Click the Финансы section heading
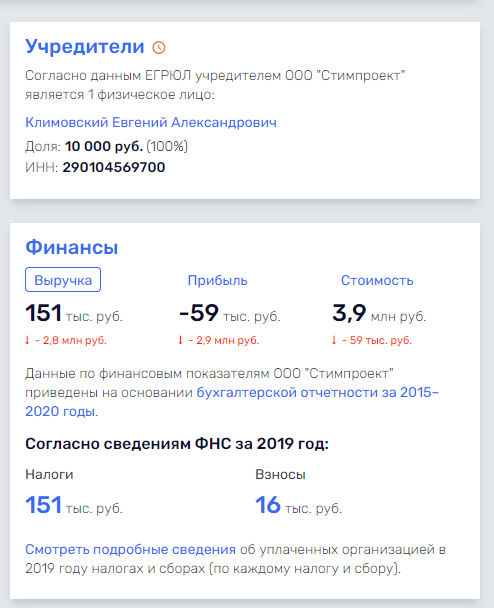Screen dimensions: 494x608 point(72,247)
